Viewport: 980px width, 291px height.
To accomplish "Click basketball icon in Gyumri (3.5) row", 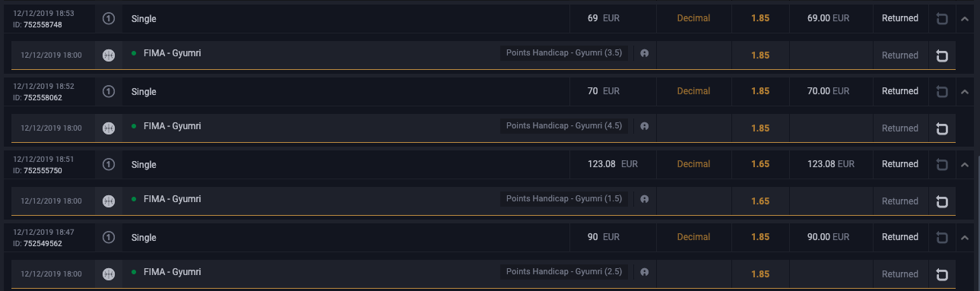I will pos(109,55).
